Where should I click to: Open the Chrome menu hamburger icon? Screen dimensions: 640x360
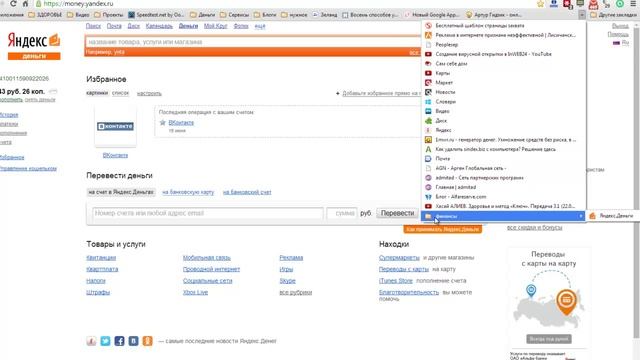633,4
